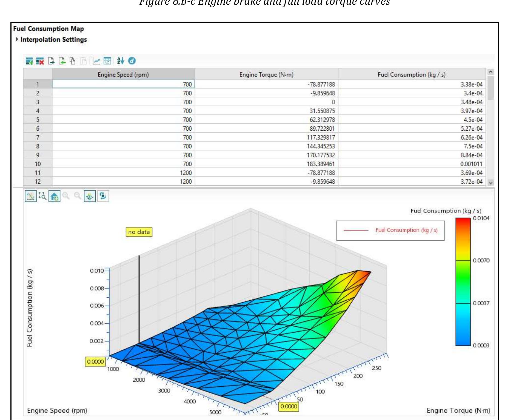Click the 'no data' yellow label
519x420 pixels.
tap(139, 232)
